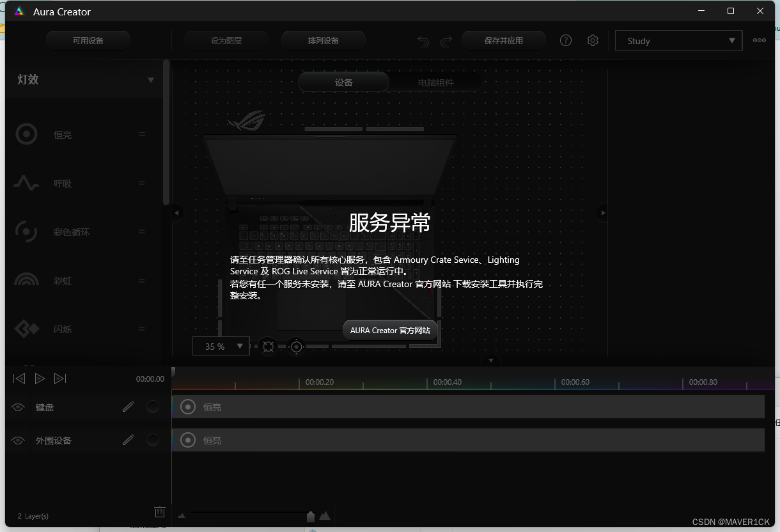Play the lighting timeline
The image size is (780, 532).
click(40, 379)
